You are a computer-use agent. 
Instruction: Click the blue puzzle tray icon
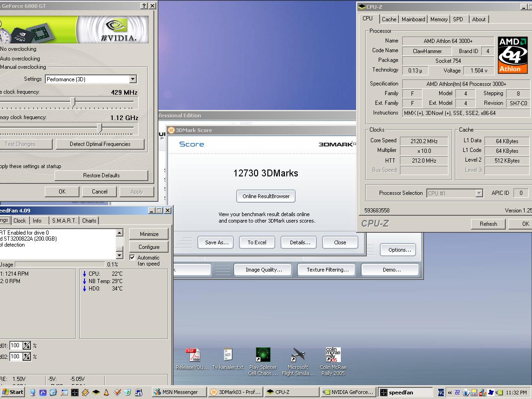(x=491, y=393)
